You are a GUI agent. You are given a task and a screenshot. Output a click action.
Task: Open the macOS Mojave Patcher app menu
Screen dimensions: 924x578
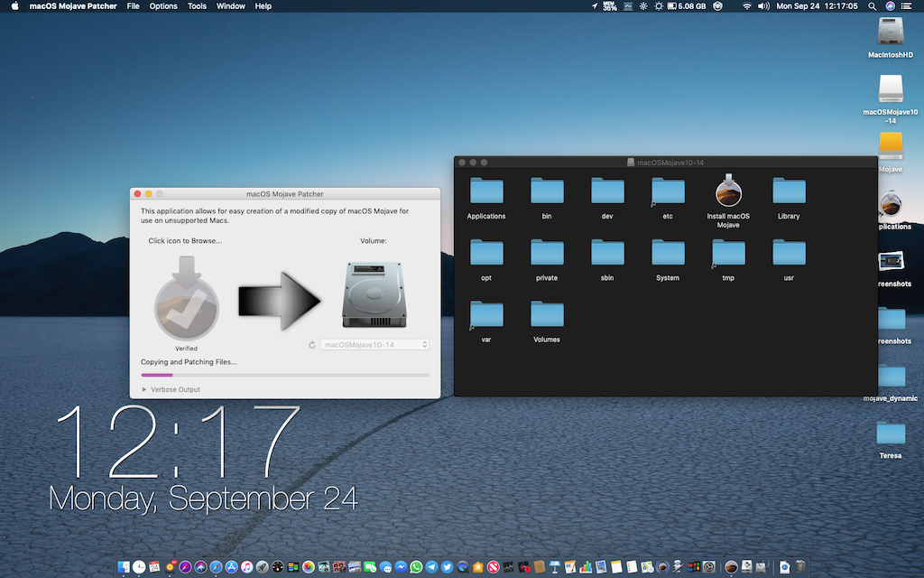[x=73, y=6]
